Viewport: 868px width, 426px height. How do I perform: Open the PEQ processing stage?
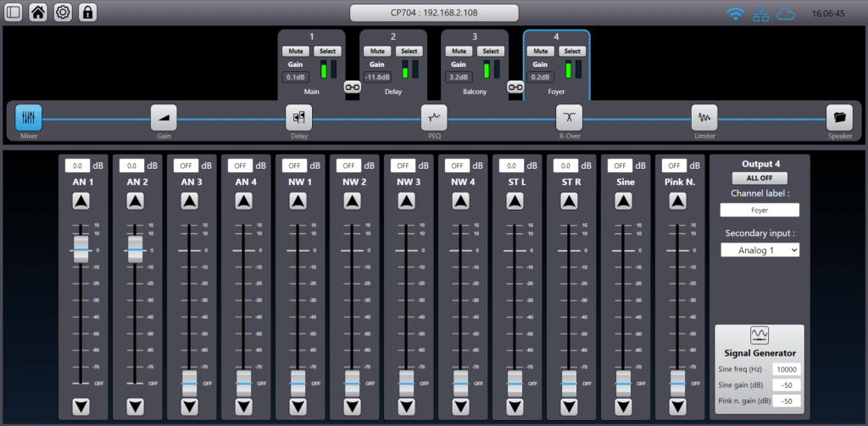(x=434, y=117)
